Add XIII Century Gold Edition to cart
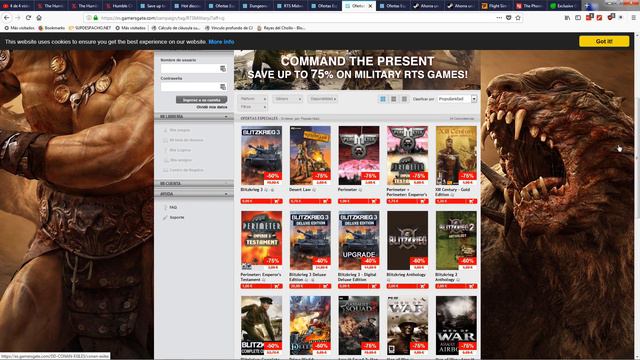This screenshot has height=360, width=640. point(471,201)
